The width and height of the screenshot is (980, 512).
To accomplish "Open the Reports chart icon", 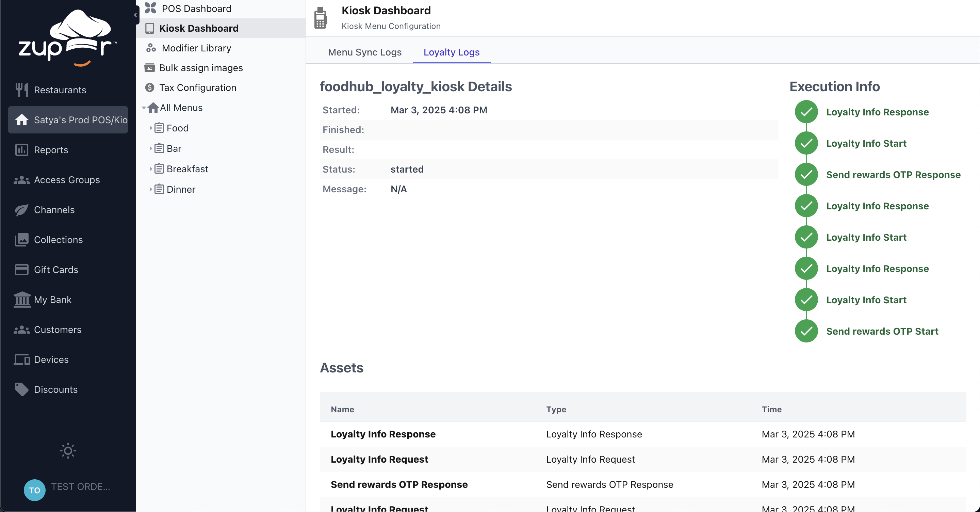I will click(21, 149).
